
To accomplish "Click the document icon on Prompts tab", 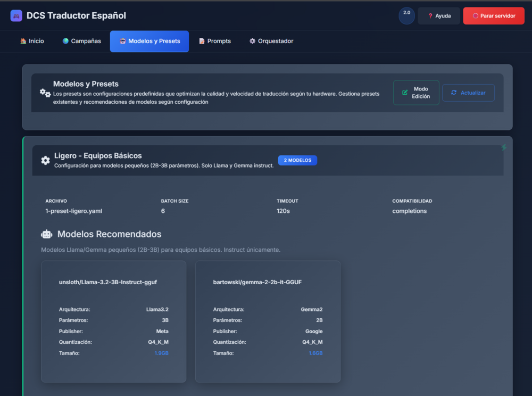I will 202,41.
